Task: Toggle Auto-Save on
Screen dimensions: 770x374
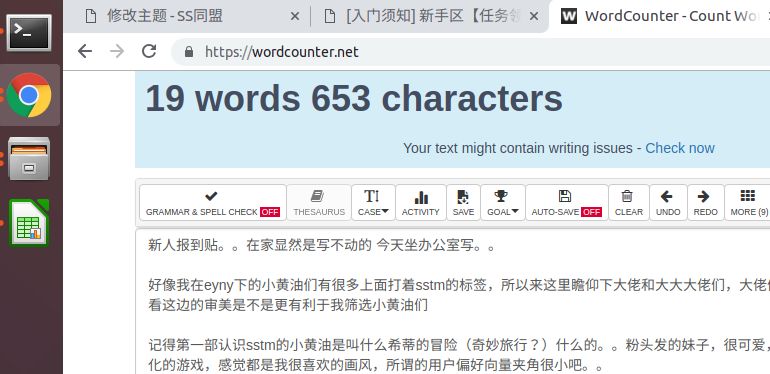Action: click(567, 203)
